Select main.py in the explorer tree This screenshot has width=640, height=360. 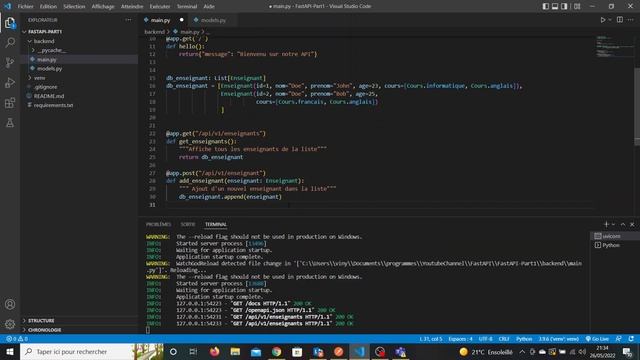click(x=80, y=59)
